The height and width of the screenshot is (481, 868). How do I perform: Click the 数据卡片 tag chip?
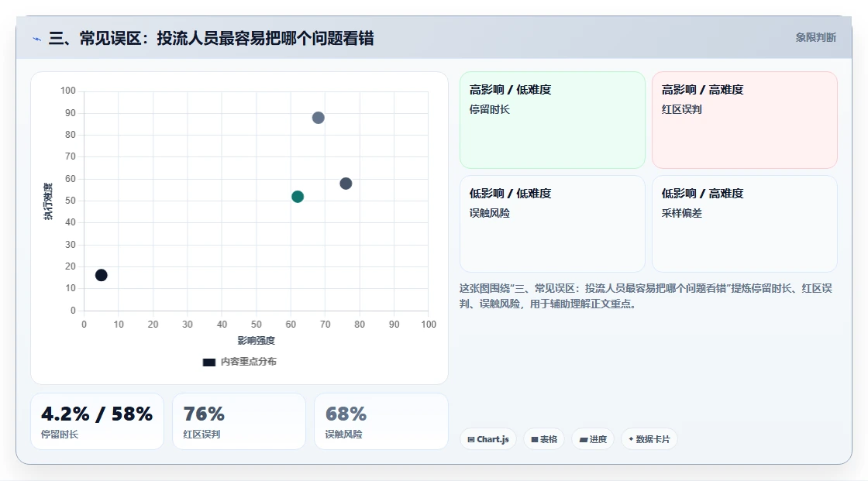pyautogui.click(x=649, y=439)
